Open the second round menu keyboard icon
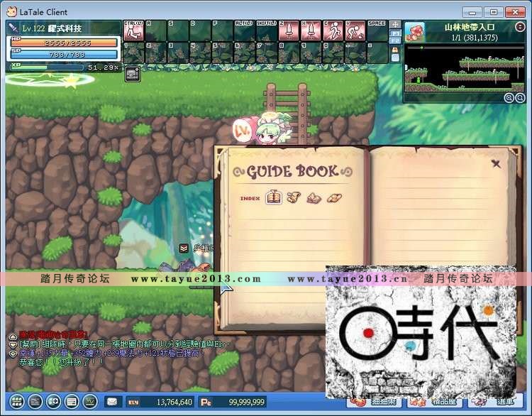 click(x=35, y=402)
